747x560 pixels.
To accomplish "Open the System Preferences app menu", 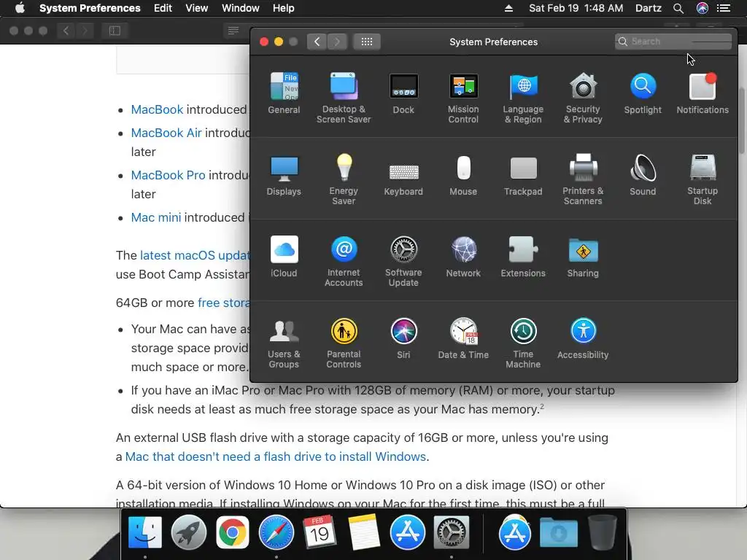I will click(90, 8).
